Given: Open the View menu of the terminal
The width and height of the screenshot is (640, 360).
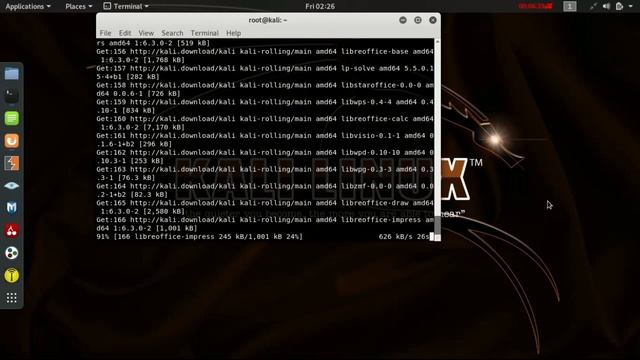Looking at the screenshot, I should click(146, 33).
